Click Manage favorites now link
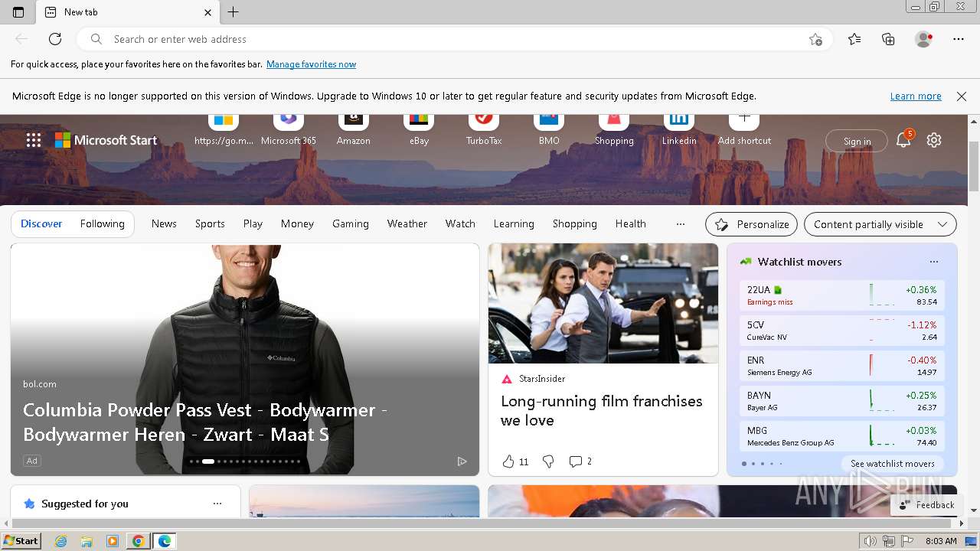Screen dimensions: 980x551 click(311, 64)
